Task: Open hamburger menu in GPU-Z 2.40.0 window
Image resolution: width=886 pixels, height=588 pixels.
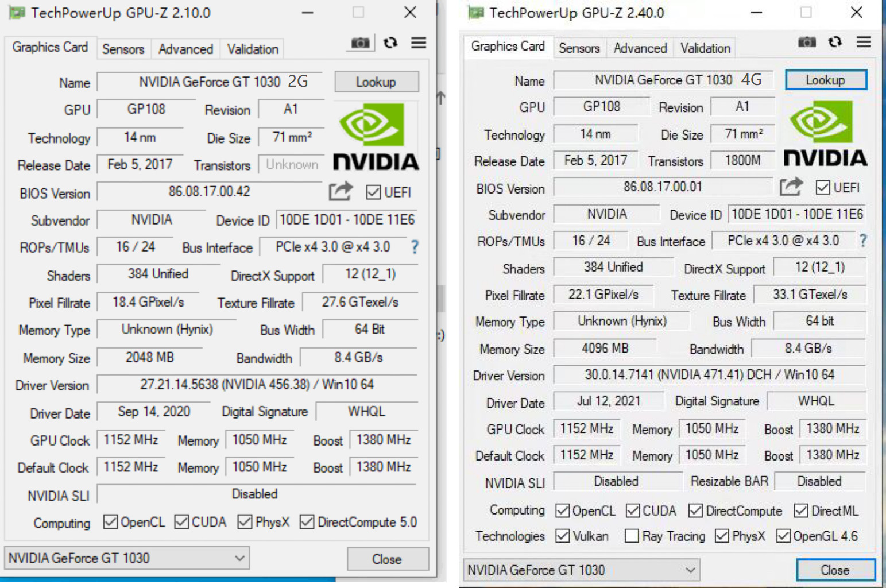Action: pos(864,42)
